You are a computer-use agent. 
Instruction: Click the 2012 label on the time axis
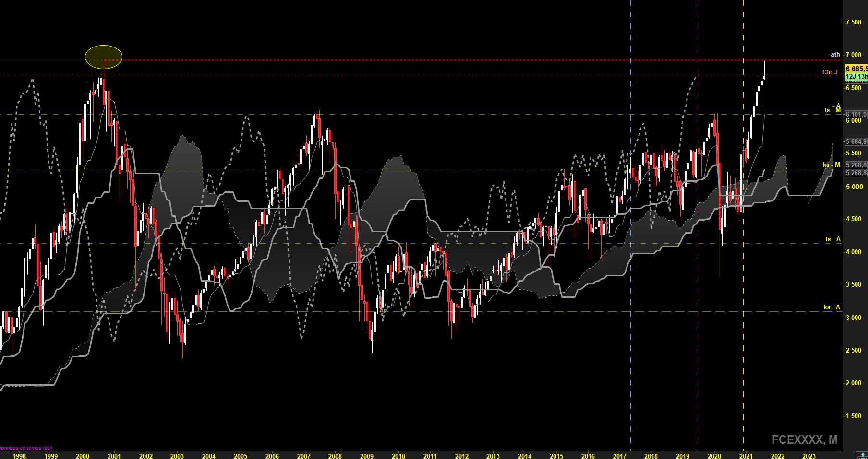pyautogui.click(x=462, y=456)
